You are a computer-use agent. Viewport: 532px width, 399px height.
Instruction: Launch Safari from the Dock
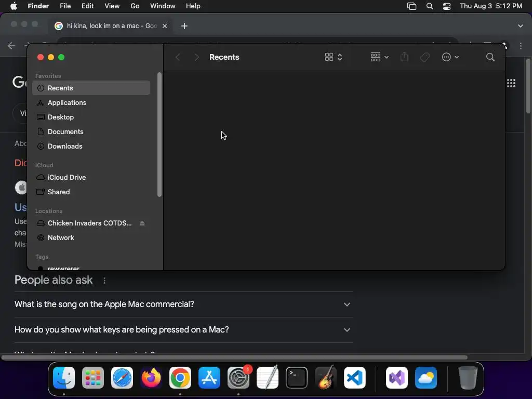[x=122, y=378]
